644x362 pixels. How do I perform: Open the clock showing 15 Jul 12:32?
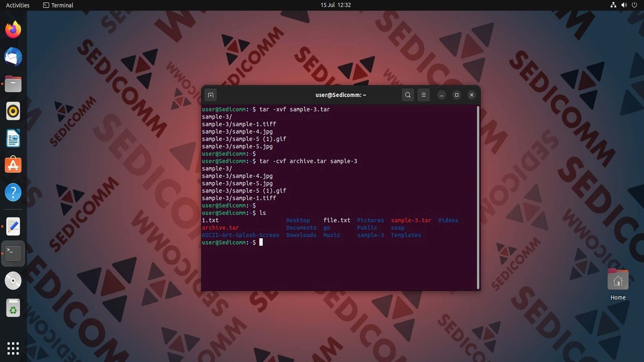point(335,5)
